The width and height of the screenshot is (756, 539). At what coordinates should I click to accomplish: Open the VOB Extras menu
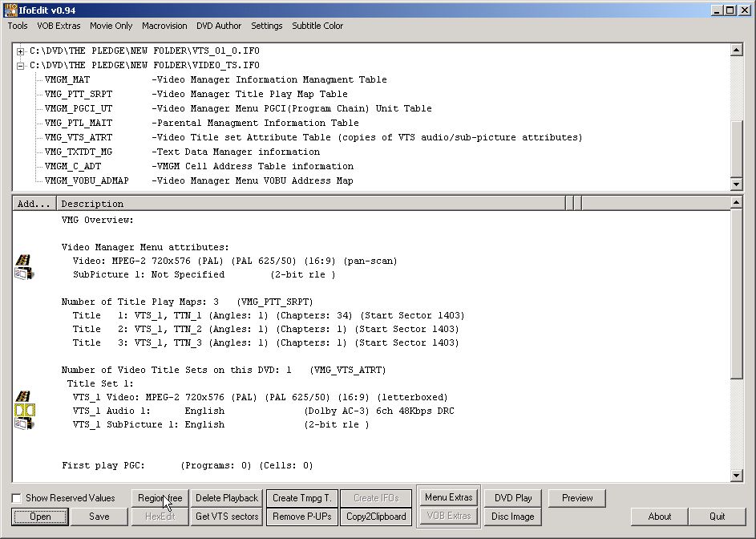(59, 26)
